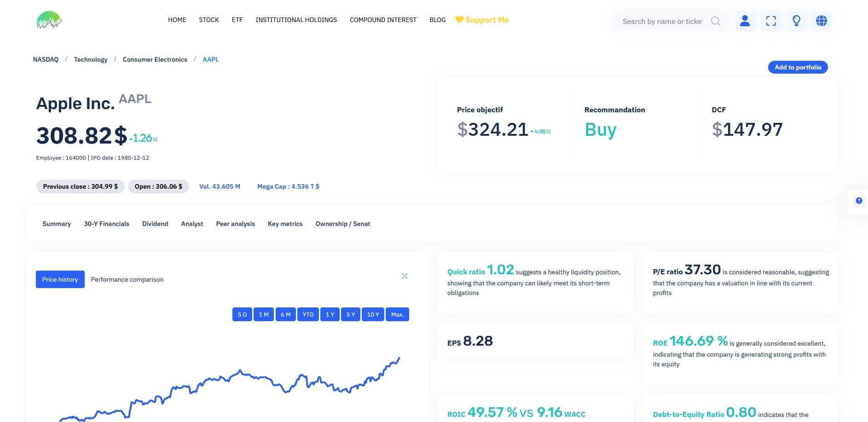Set chart range to 1 M

pos(264,314)
